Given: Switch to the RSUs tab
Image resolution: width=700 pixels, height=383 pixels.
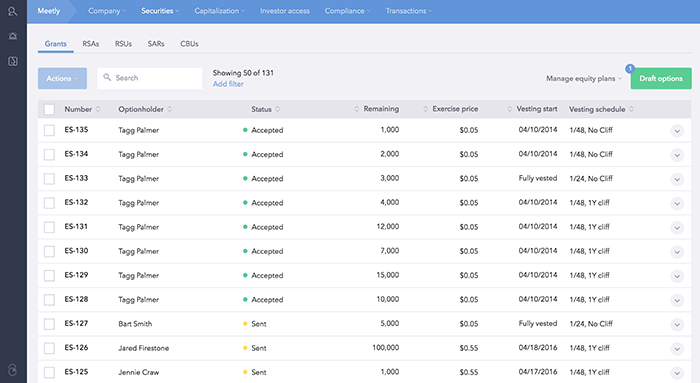Looking at the screenshot, I should pyautogui.click(x=123, y=44).
